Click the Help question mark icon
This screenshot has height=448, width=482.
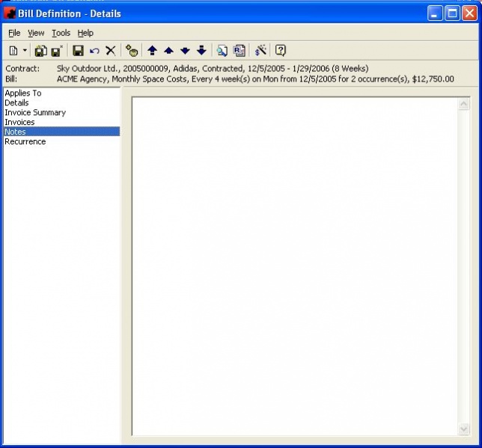(281, 50)
